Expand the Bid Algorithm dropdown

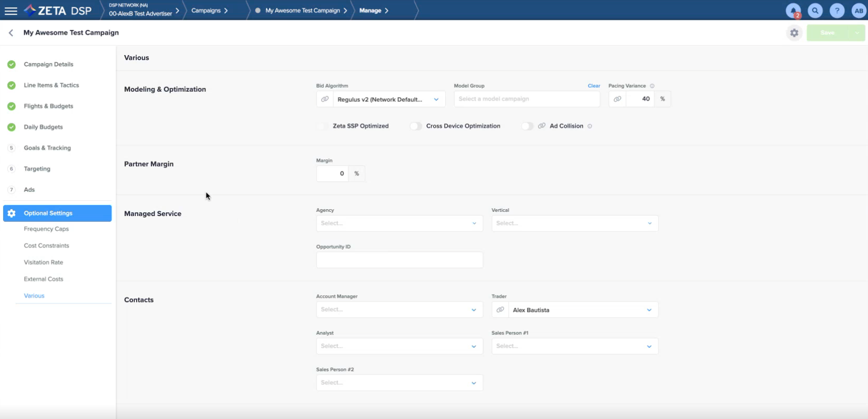[389, 99]
